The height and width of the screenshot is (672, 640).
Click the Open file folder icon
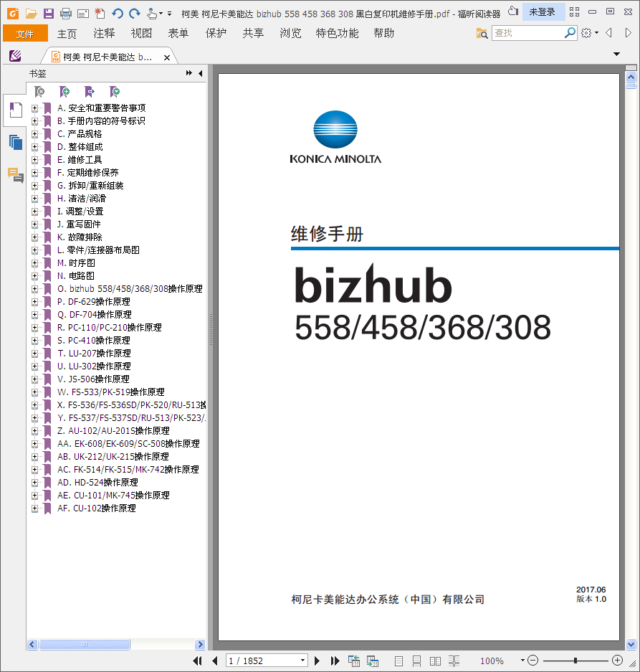click(x=32, y=14)
